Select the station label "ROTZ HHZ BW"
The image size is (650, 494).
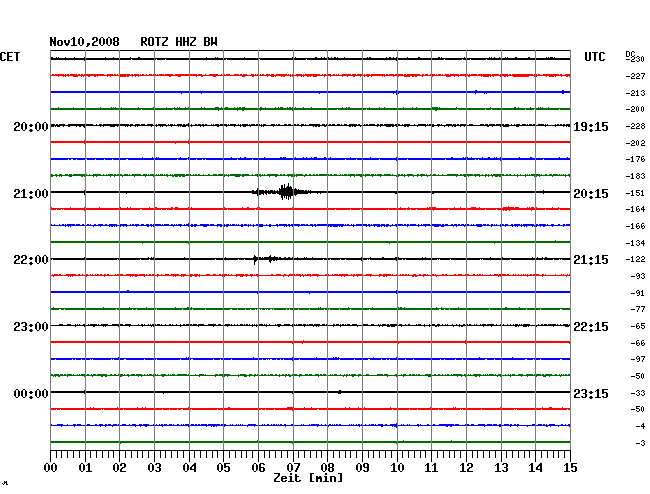(179, 42)
